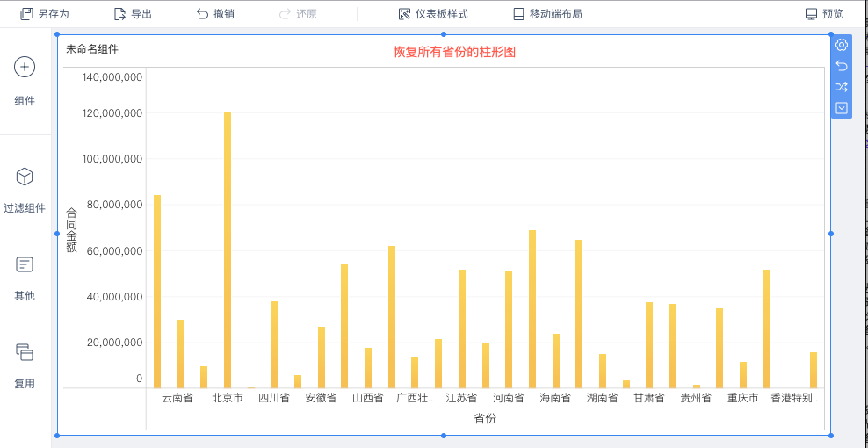Undo with the 撤销 button

pyautogui.click(x=215, y=14)
